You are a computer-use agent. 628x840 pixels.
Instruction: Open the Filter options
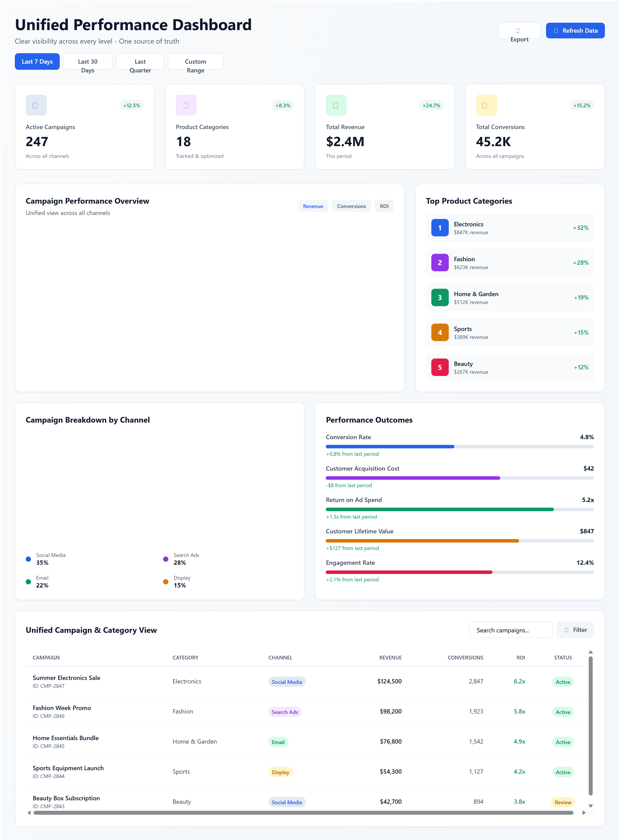(x=575, y=630)
